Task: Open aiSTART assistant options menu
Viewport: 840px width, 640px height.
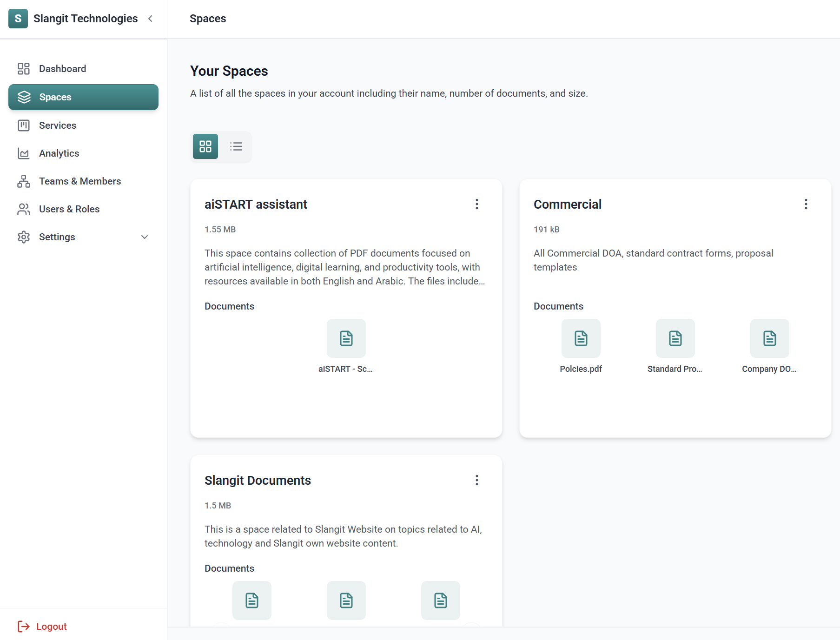Action: tap(477, 204)
